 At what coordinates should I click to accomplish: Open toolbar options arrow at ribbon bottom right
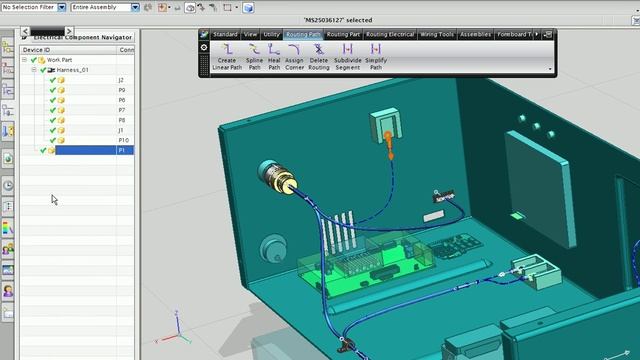(x=550, y=69)
